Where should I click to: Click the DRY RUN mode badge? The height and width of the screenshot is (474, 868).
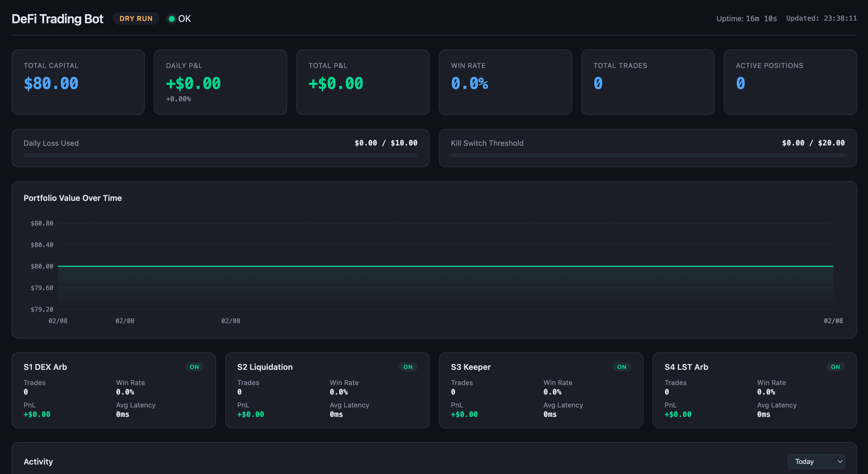[x=136, y=19]
